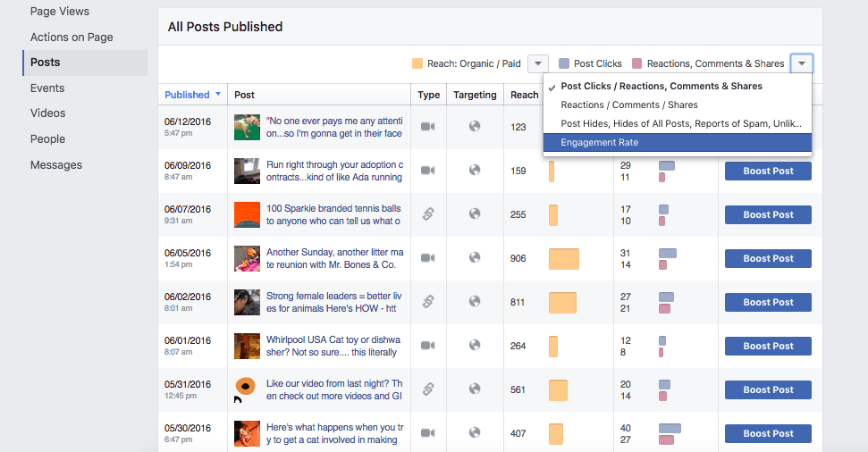This screenshot has width=868, height=452.
Task: Click video type icon for 06/05/2016 post
Action: pos(428,258)
